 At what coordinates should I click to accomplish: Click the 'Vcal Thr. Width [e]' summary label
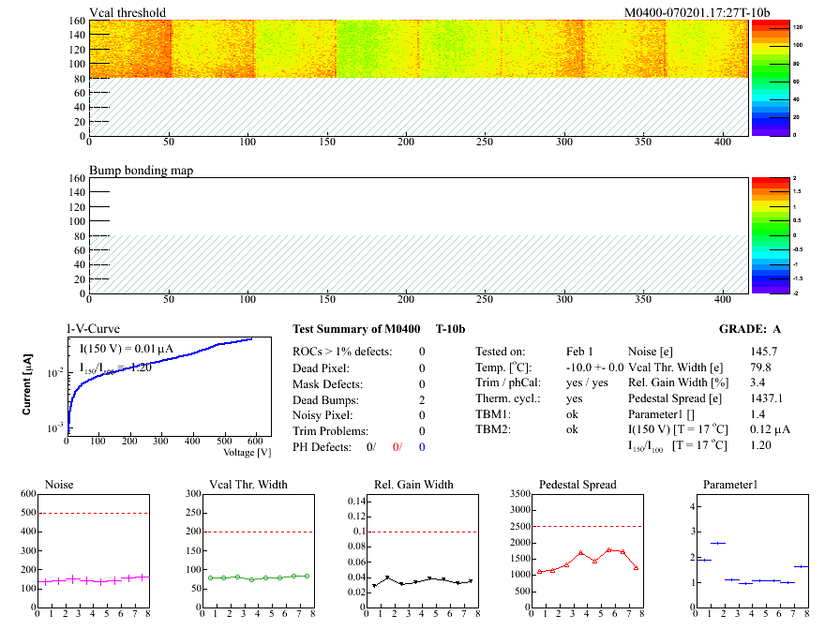click(x=676, y=367)
